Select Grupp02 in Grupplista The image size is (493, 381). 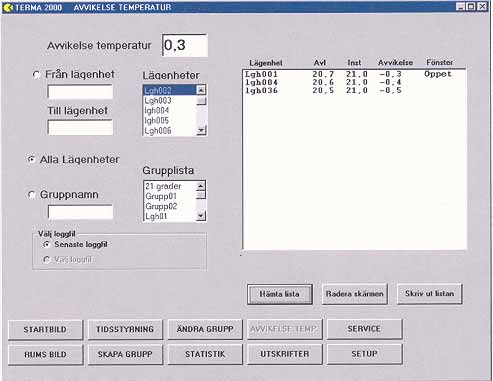coord(170,206)
